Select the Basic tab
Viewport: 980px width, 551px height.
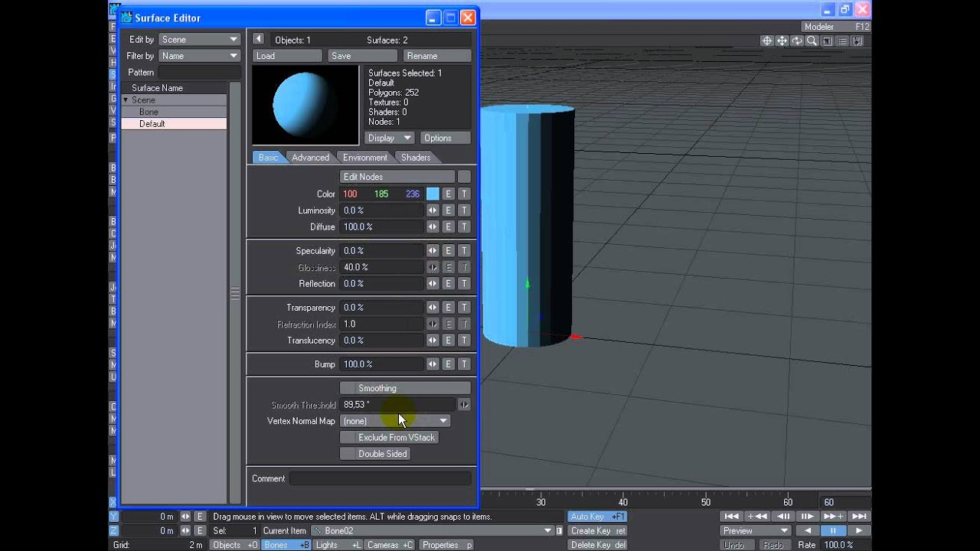click(268, 158)
